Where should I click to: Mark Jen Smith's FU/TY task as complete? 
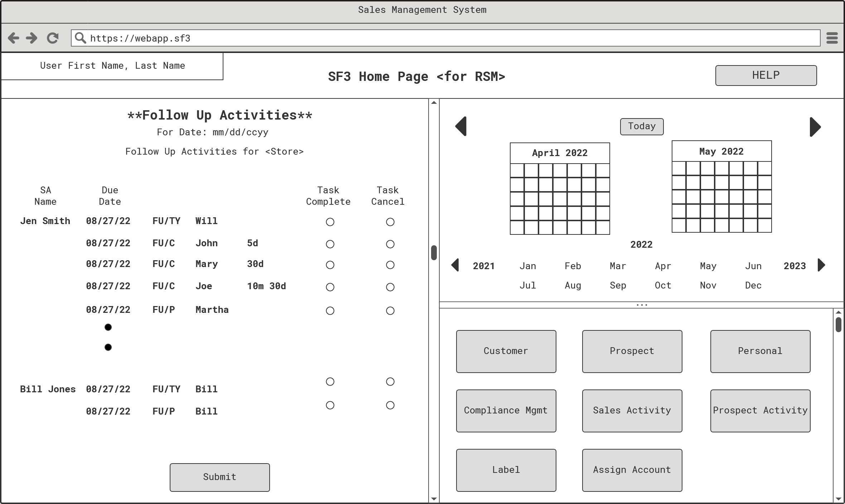[x=329, y=222]
